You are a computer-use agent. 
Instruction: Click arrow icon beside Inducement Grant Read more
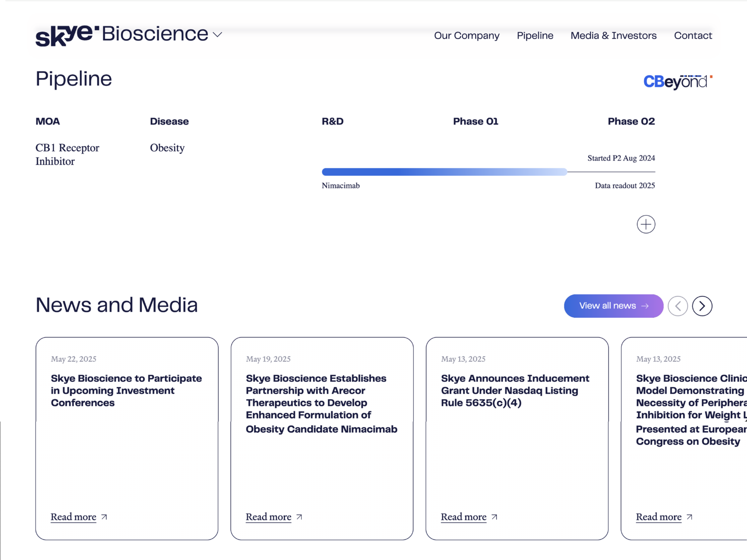(494, 517)
